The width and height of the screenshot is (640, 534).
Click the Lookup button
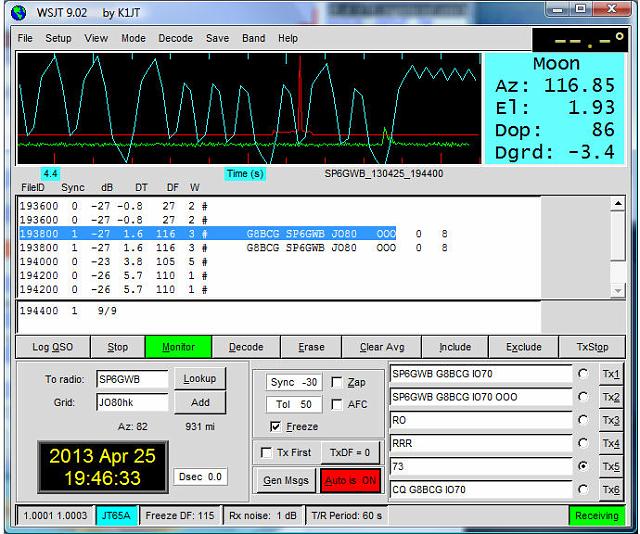coord(200,379)
